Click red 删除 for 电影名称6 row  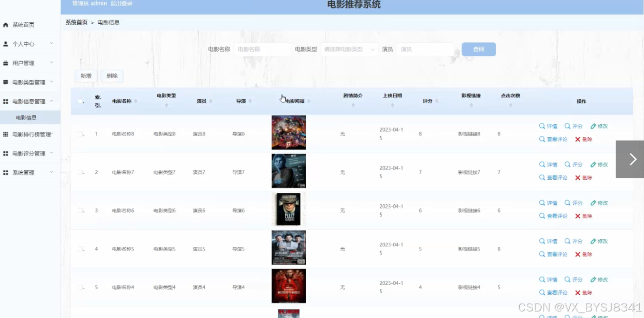click(584, 216)
